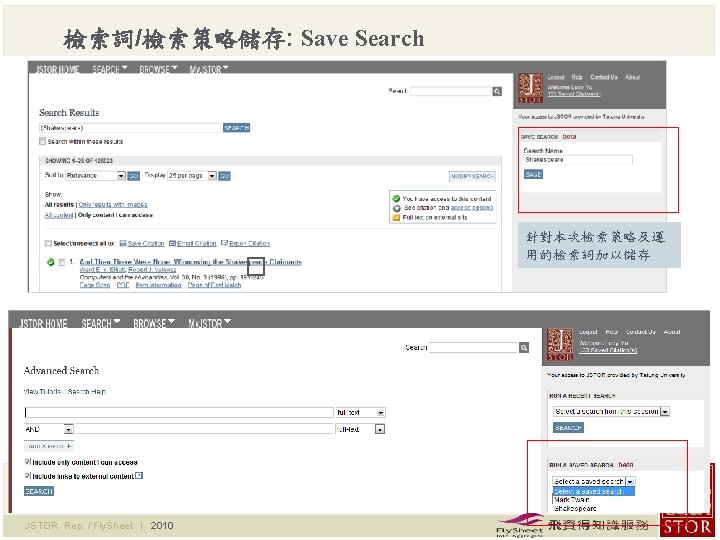
Task: Click Logout link in upper Search Results page
Action: click(556, 77)
